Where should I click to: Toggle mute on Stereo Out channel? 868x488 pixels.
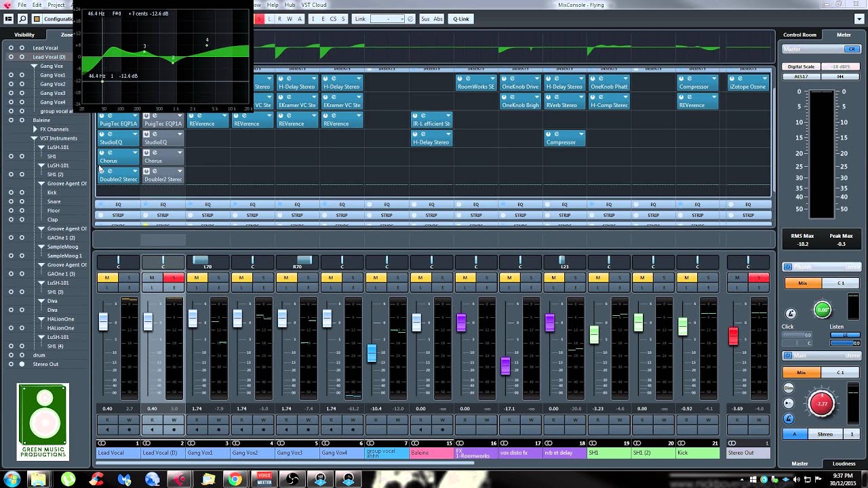coord(737,278)
